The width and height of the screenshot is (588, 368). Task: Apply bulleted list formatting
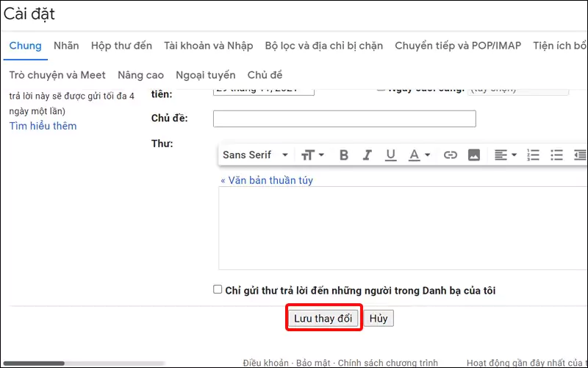(x=556, y=155)
